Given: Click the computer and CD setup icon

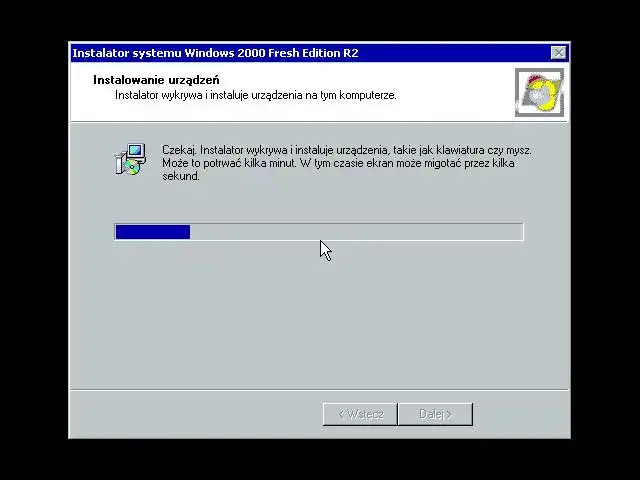Looking at the screenshot, I should pyautogui.click(x=131, y=159).
